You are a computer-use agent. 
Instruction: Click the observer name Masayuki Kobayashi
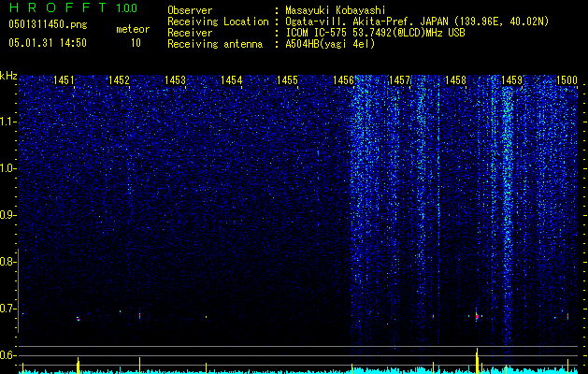tap(336, 10)
